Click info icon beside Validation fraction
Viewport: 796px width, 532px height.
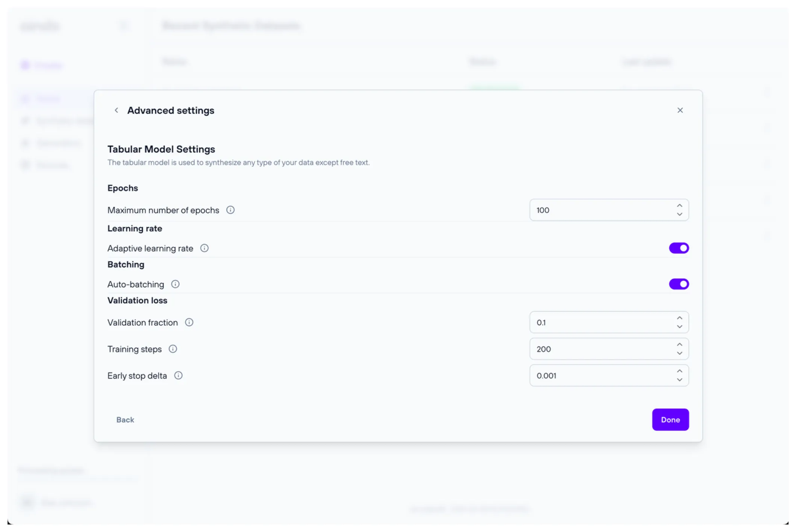coord(189,322)
